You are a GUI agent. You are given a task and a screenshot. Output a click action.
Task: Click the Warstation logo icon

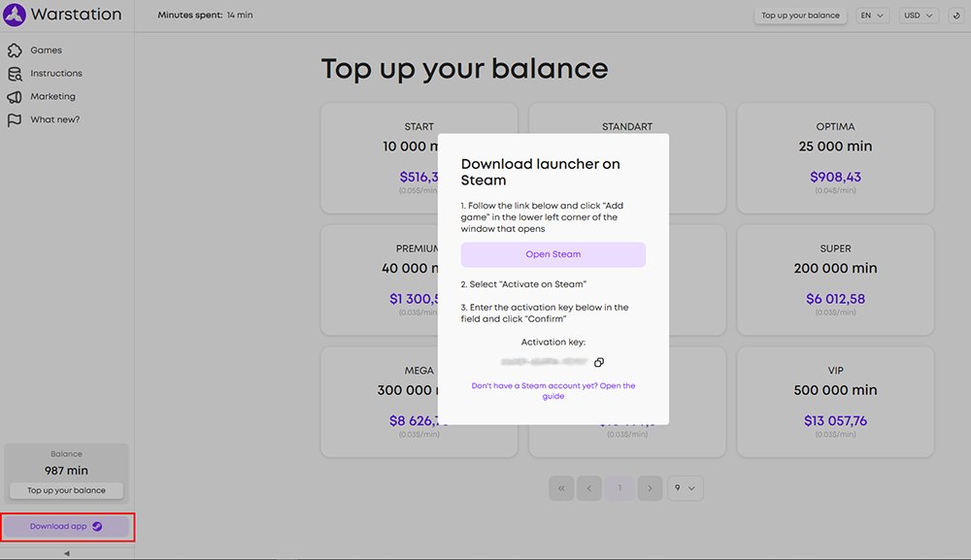[x=15, y=15]
